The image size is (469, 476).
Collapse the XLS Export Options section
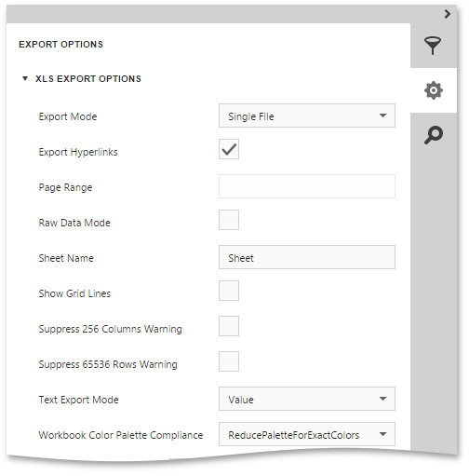point(25,79)
